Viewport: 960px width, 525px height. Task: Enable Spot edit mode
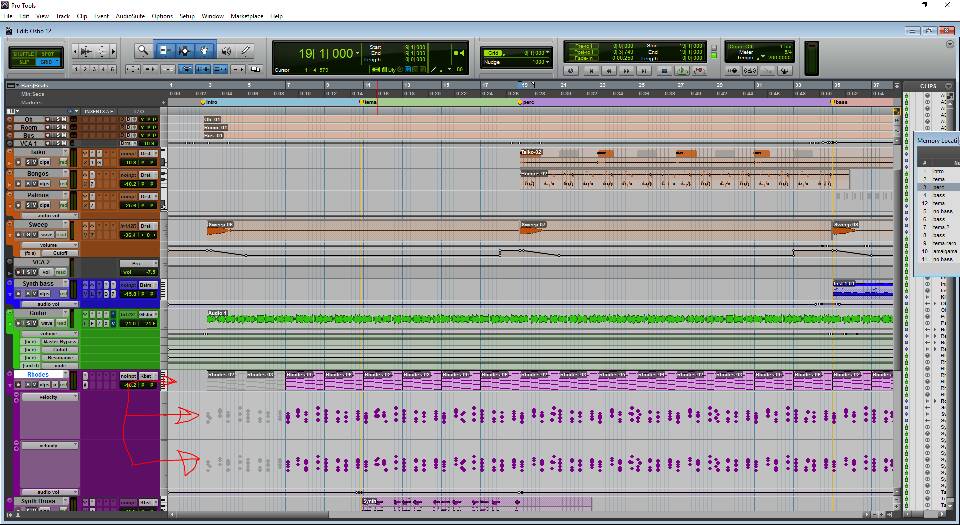[x=48, y=54]
